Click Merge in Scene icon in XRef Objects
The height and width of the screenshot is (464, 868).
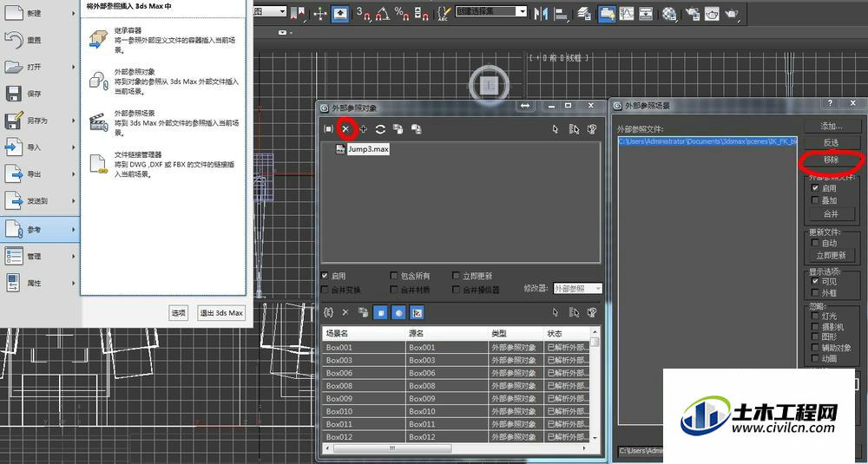[x=398, y=129]
